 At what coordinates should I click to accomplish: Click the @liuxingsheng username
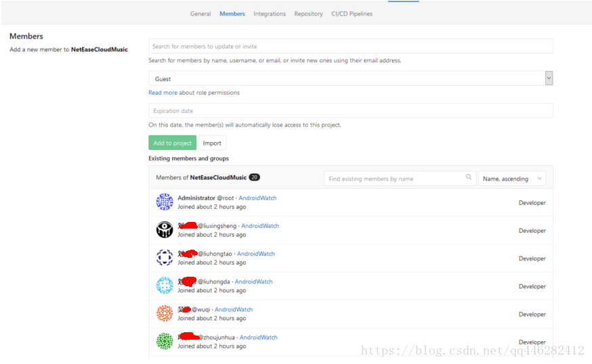tap(217, 226)
